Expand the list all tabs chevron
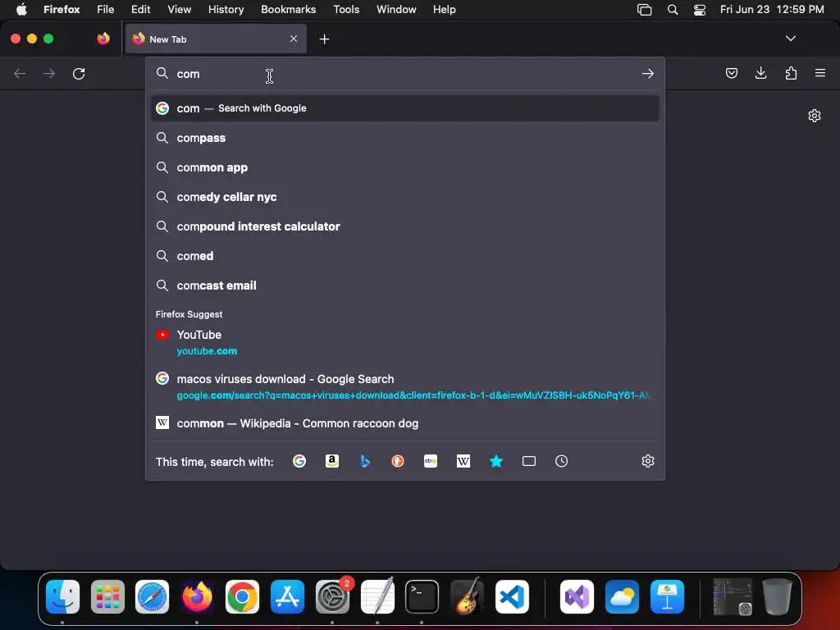 (x=790, y=39)
